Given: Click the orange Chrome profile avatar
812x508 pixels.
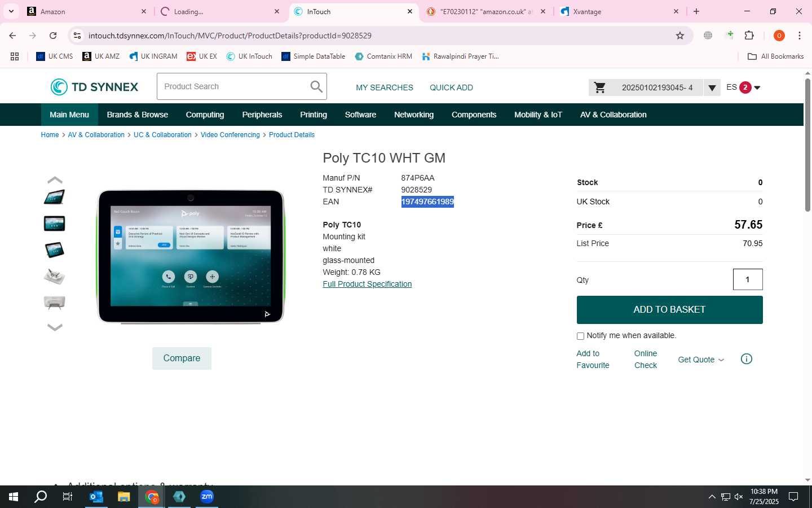Looking at the screenshot, I should pos(779,36).
